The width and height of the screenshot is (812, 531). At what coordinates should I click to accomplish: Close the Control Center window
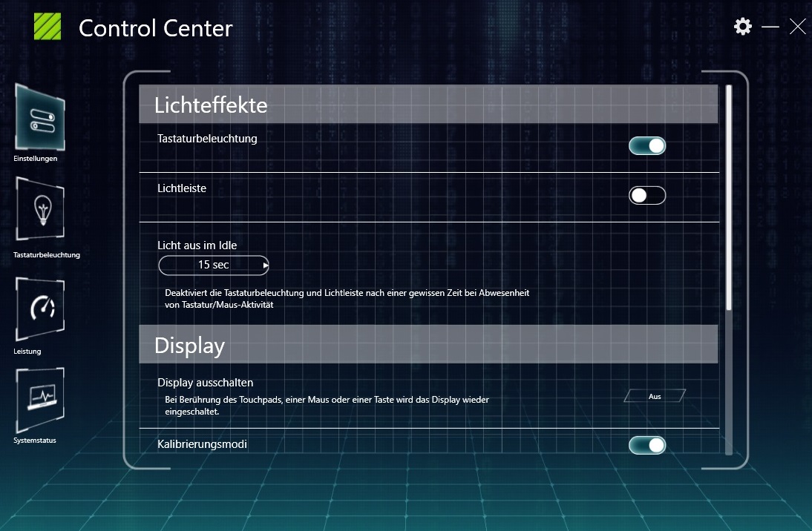click(797, 27)
